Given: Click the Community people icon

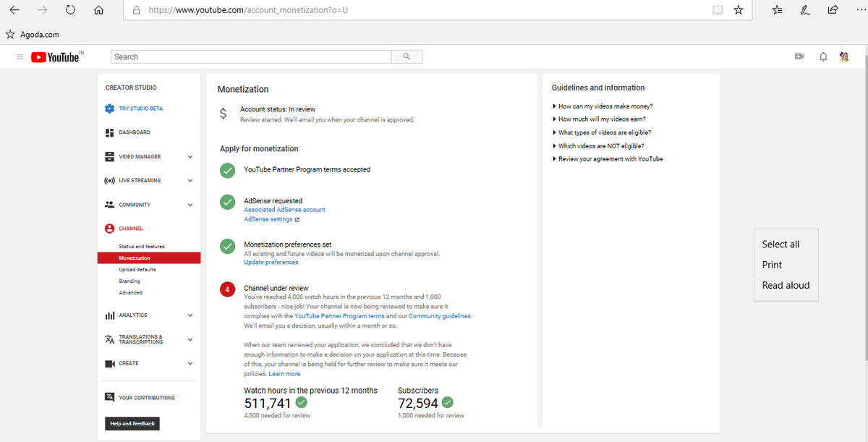Looking at the screenshot, I should (109, 205).
